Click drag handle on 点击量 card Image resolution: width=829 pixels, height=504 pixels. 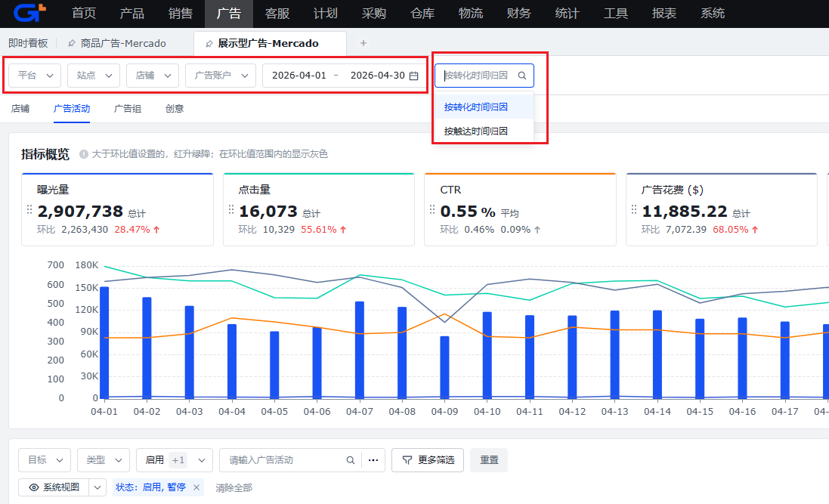[231, 210]
